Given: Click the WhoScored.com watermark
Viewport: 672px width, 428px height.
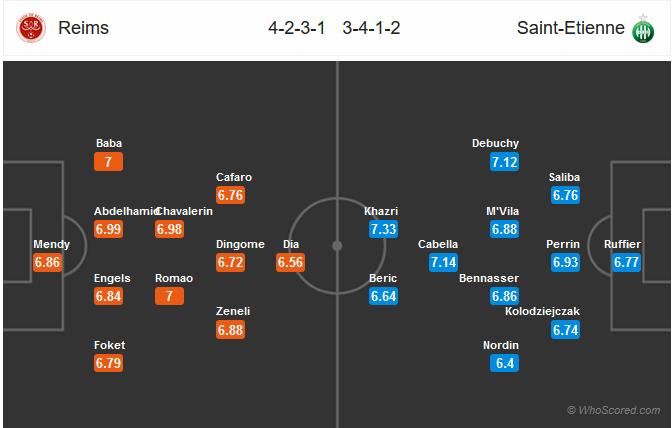Looking at the screenshot, I should [x=612, y=411].
